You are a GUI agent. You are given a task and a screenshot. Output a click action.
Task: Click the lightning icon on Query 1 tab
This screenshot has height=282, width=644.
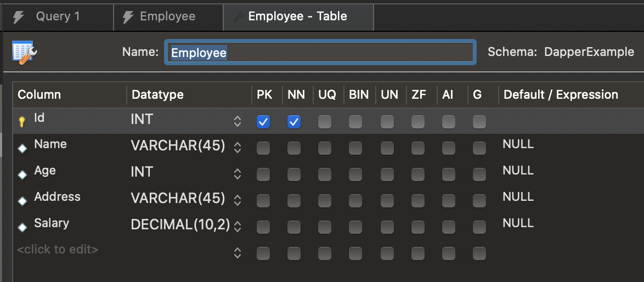pyautogui.click(x=19, y=16)
